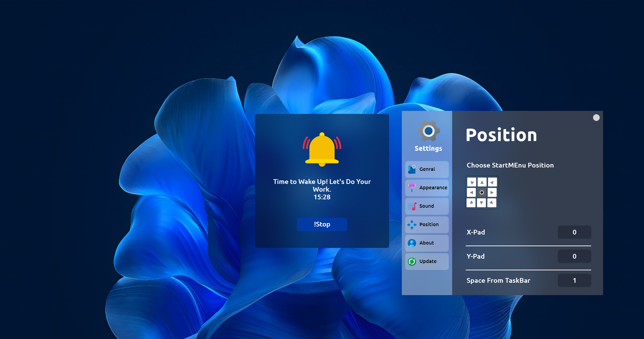Select the middle-left position arrow

[x=471, y=192]
